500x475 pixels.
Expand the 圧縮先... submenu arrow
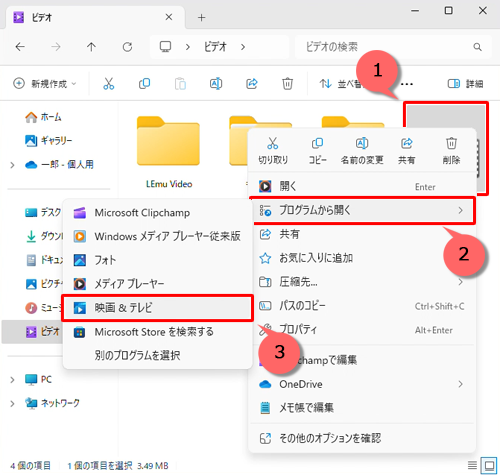coord(460,282)
